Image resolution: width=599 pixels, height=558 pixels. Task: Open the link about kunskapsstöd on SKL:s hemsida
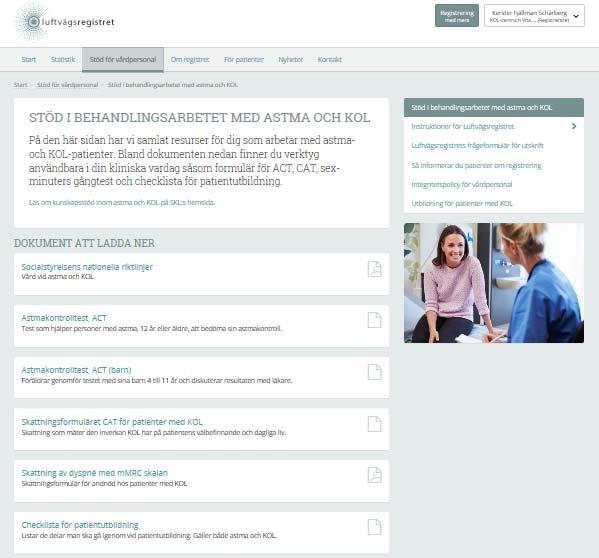(x=122, y=202)
